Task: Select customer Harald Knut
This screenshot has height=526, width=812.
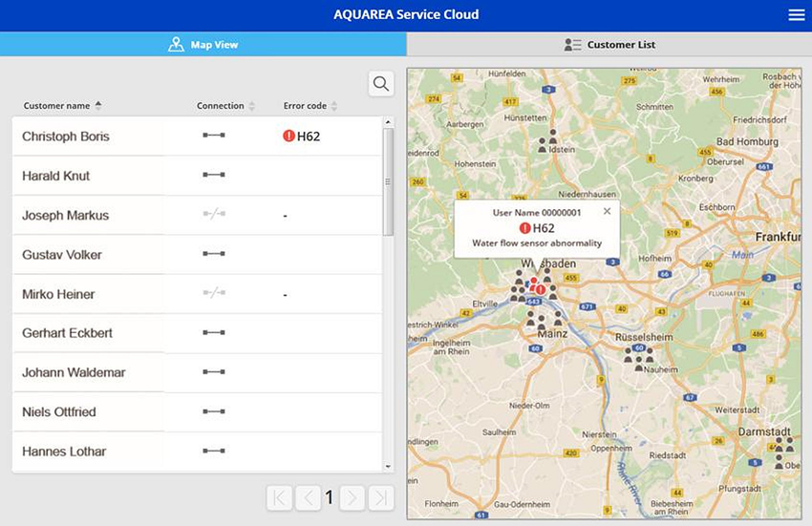Action: [198, 176]
